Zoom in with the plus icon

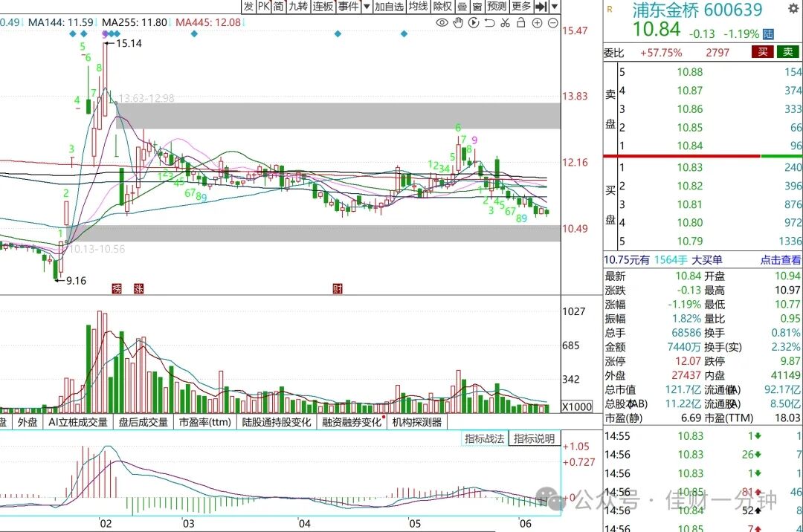(538, 22)
